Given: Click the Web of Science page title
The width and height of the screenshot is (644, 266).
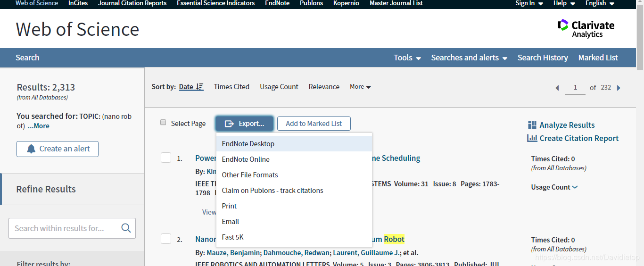Looking at the screenshot, I should pos(77,29).
